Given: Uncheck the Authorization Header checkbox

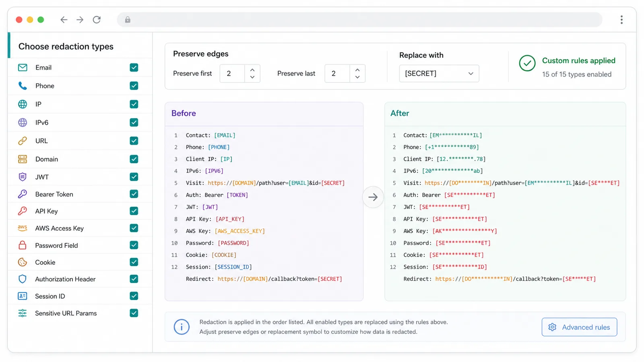Looking at the screenshot, I should point(134,279).
